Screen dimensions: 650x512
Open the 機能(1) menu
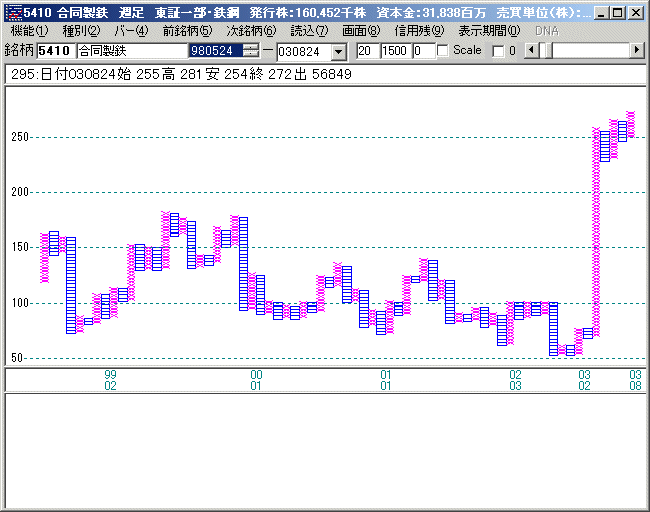click(x=29, y=31)
